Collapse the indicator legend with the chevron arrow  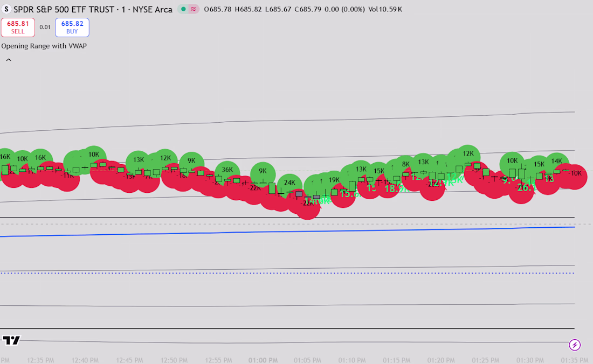coord(8,60)
